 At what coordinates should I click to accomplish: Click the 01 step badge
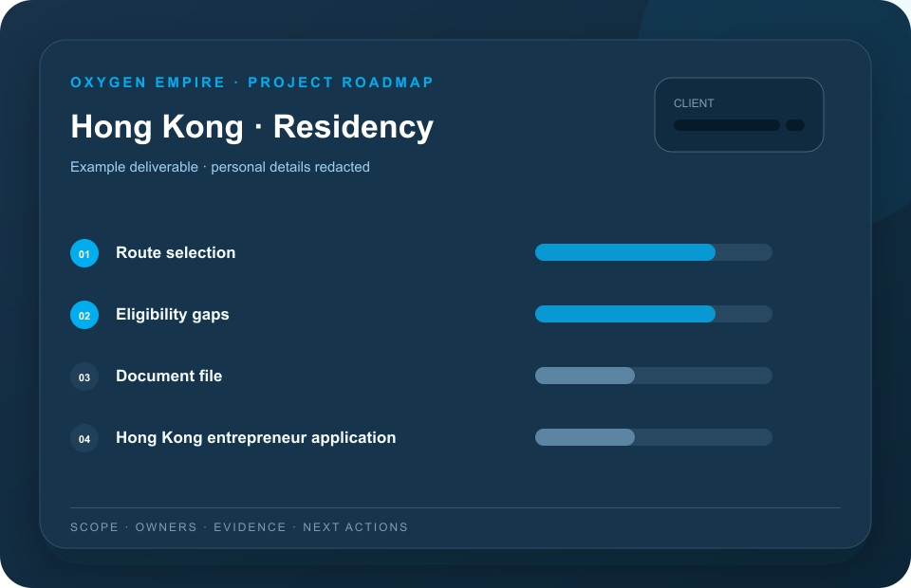[x=84, y=253]
